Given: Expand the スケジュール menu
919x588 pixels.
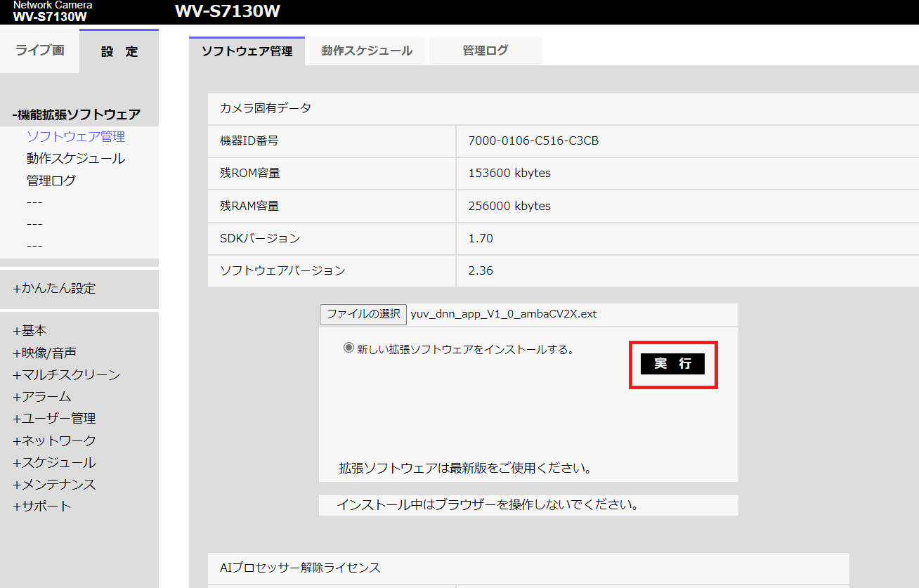Looking at the screenshot, I should (x=54, y=462).
